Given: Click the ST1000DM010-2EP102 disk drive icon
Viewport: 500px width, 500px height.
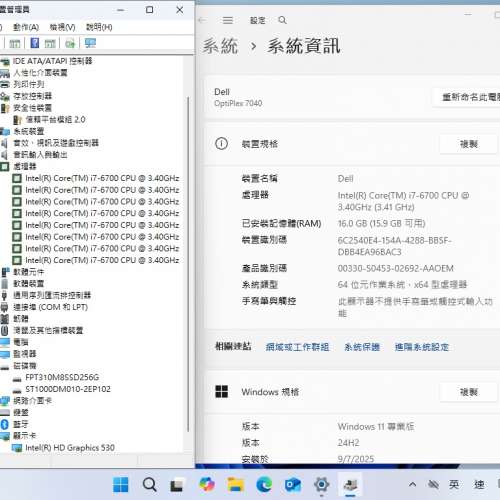Looking at the screenshot, I should tap(17, 390).
